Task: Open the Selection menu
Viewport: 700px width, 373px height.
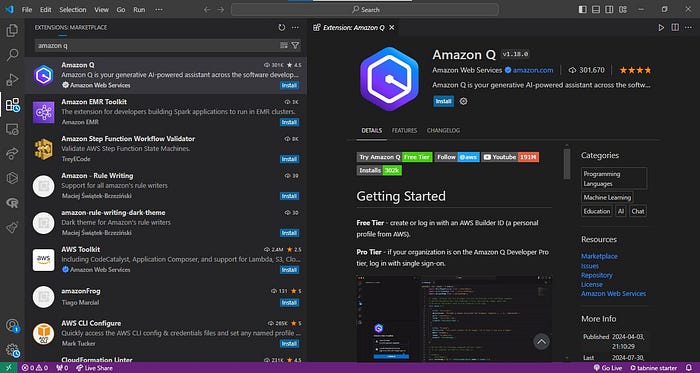Action: [x=73, y=9]
